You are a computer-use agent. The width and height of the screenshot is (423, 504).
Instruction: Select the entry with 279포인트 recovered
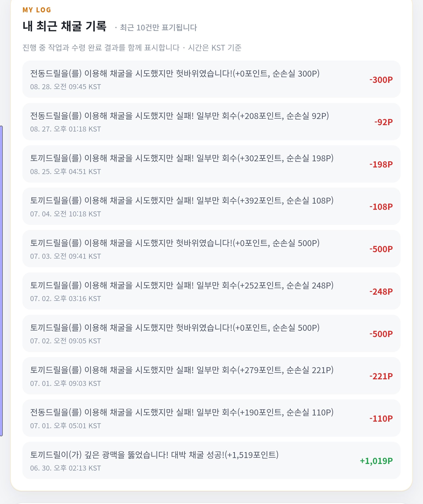(x=211, y=376)
